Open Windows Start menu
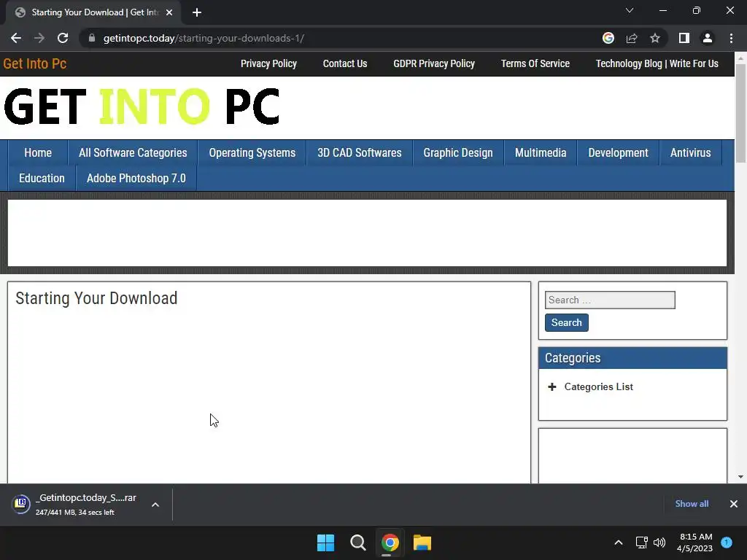This screenshot has width=747, height=560. [326, 542]
